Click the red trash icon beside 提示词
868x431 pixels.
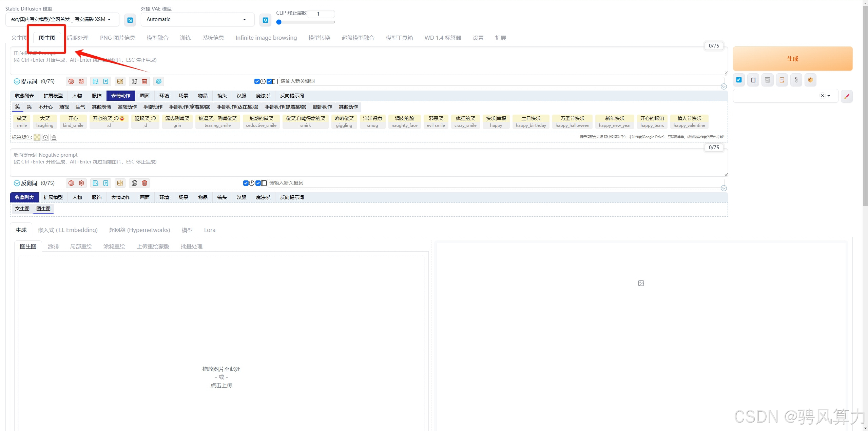[x=144, y=81]
